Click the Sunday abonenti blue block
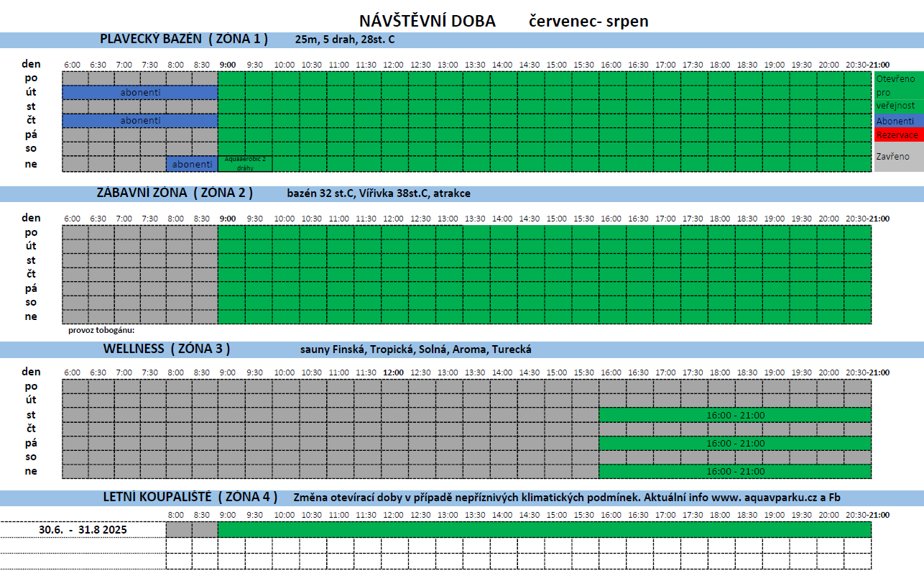924x581 pixels. coord(192,164)
